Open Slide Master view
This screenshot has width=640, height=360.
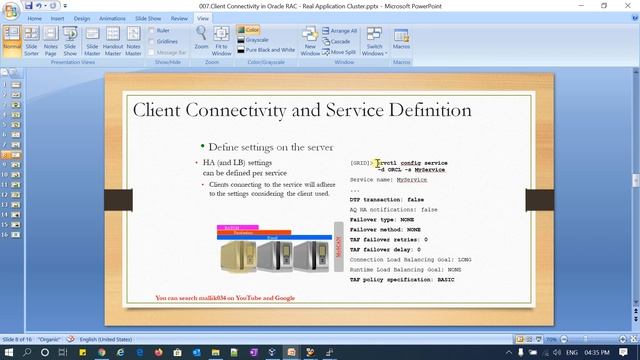tap(92, 41)
